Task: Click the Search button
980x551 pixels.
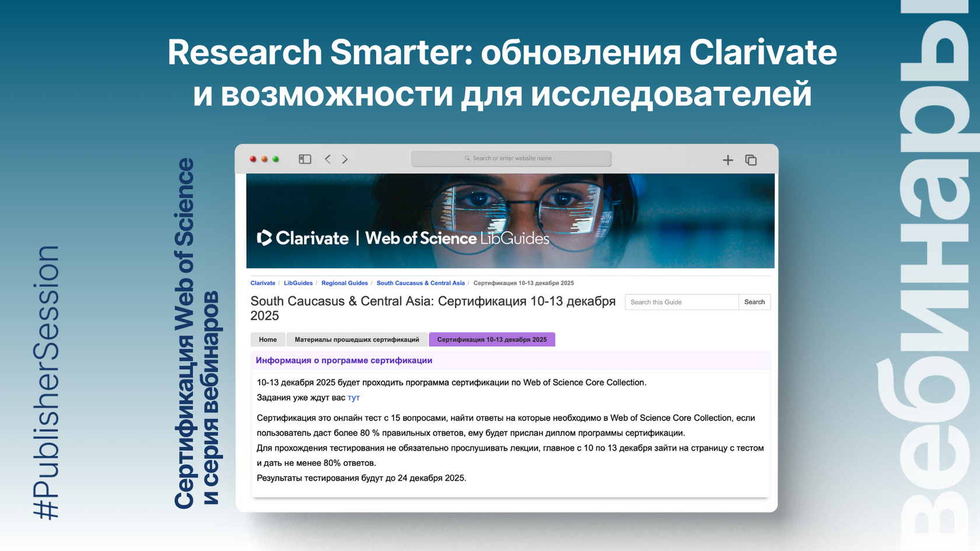Action: pyautogui.click(x=754, y=302)
